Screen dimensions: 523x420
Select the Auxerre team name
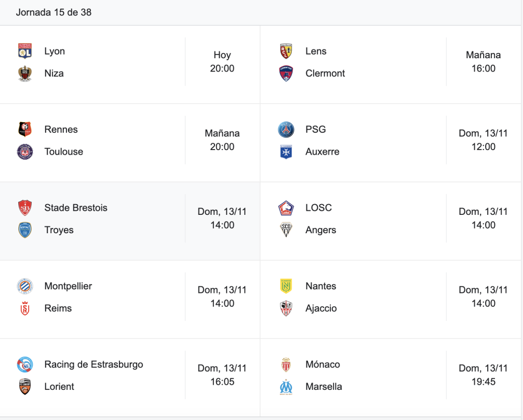coord(322,152)
